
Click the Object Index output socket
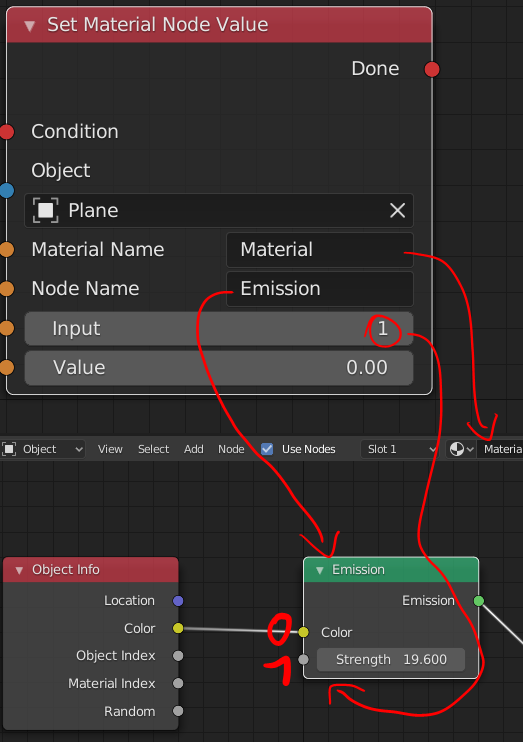pyautogui.click(x=178, y=656)
